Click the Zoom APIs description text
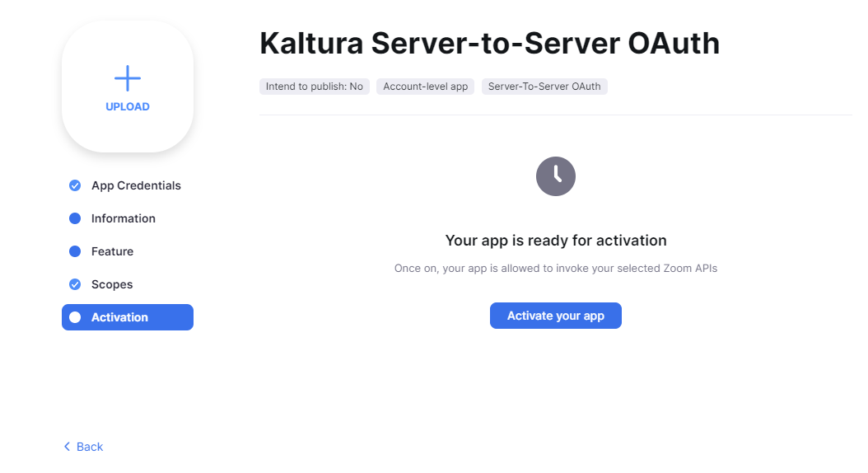Viewport: 868px width, 473px height. tap(556, 269)
